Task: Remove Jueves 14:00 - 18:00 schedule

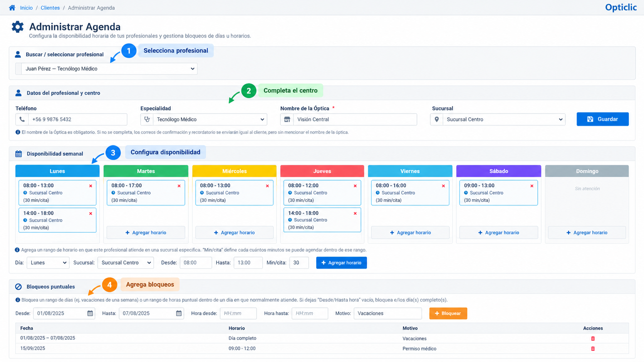Action: pyautogui.click(x=355, y=213)
